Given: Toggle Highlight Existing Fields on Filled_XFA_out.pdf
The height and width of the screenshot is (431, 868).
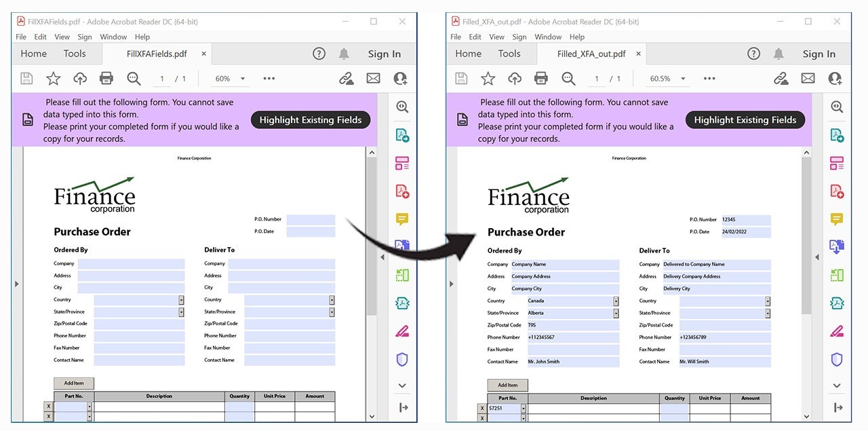Looking at the screenshot, I should [745, 119].
